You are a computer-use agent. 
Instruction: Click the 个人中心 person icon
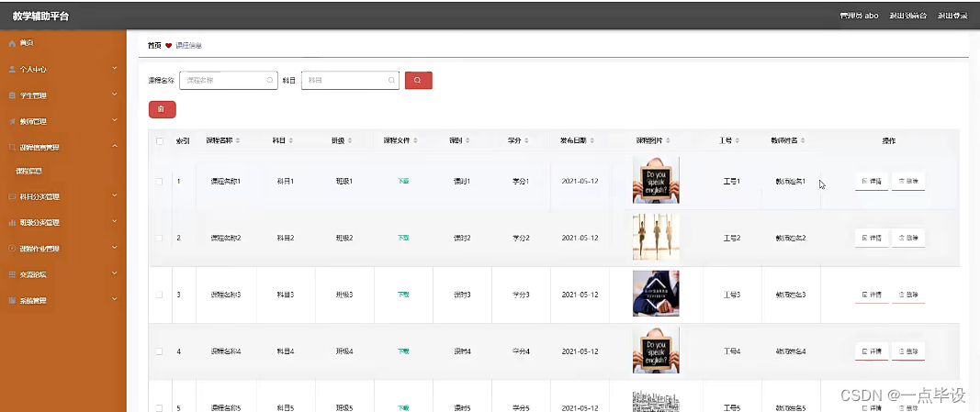12,70
